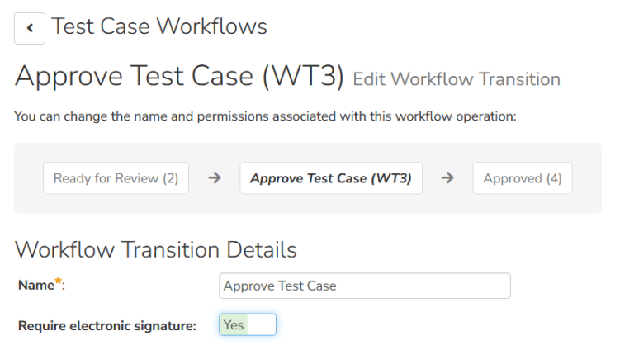
Task: Click the Edit Workflow Transition subtitle
Action: [457, 79]
